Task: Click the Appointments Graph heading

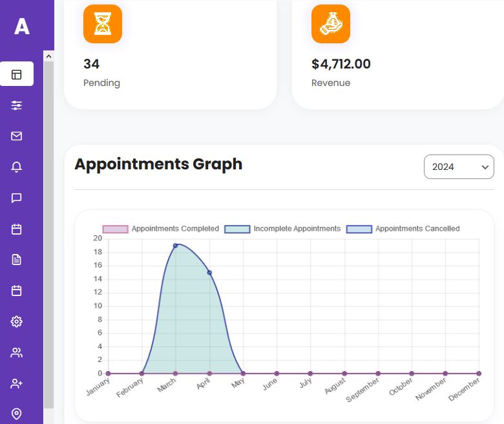Action: [158, 164]
